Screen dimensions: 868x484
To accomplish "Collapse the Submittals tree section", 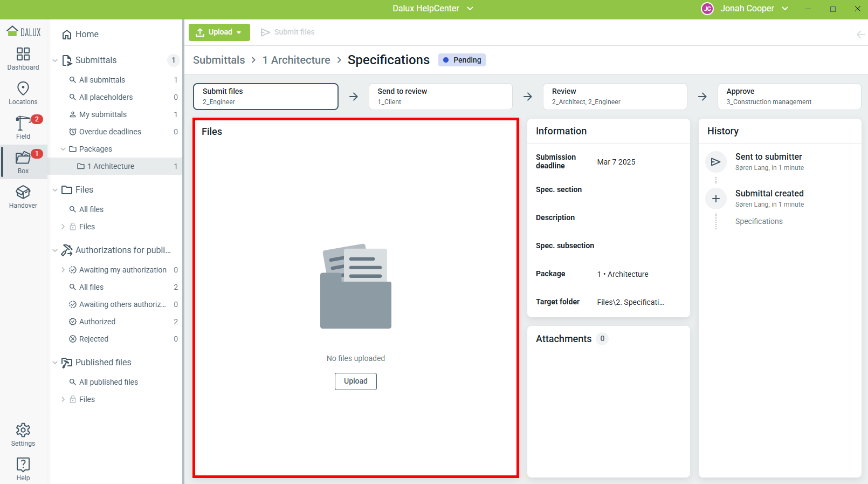I will [55, 60].
